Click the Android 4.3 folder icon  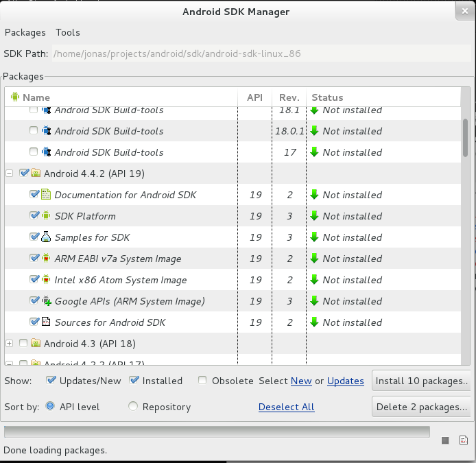point(36,343)
